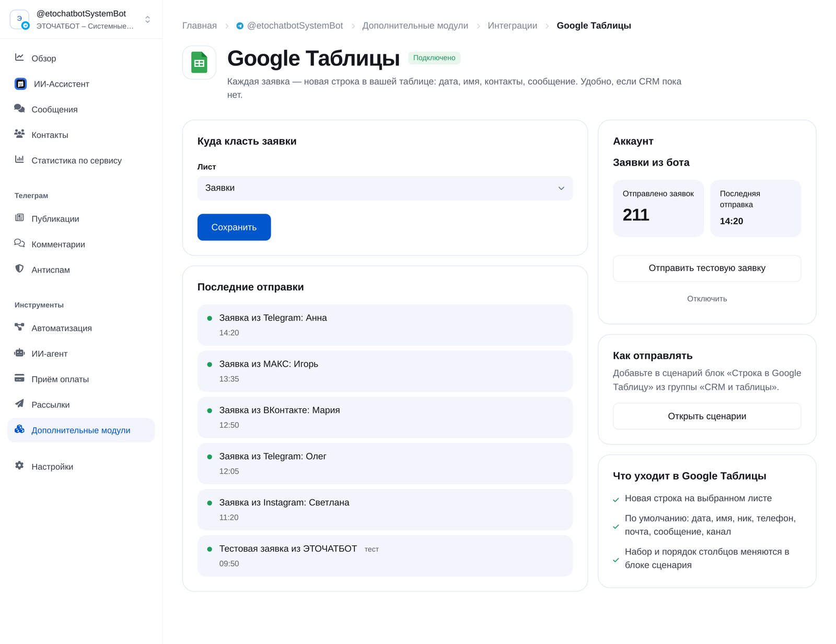Open Интеграции breadcrumb link

click(x=513, y=26)
